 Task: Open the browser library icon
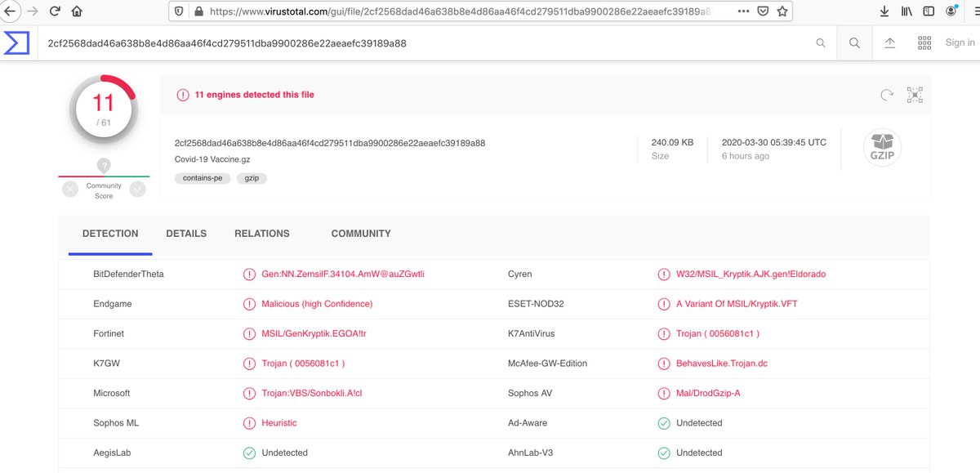tap(906, 11)
